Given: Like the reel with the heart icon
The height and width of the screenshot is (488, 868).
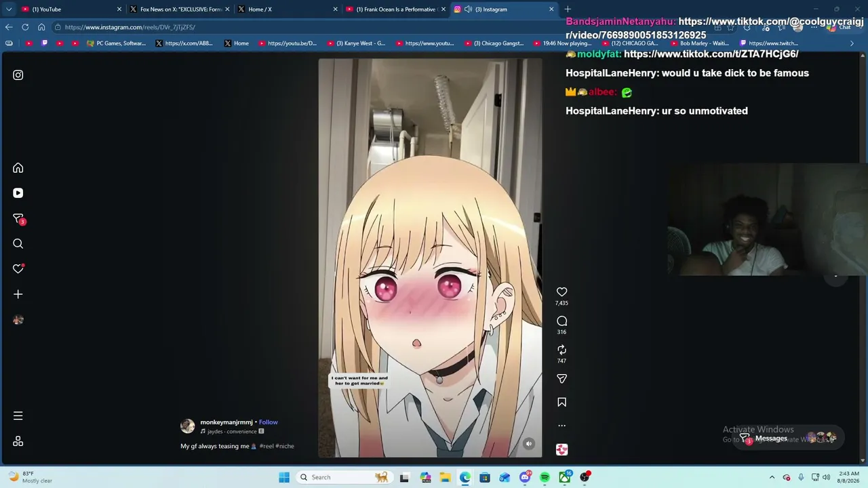Looking at the screenshot, I should coord(561,292).
